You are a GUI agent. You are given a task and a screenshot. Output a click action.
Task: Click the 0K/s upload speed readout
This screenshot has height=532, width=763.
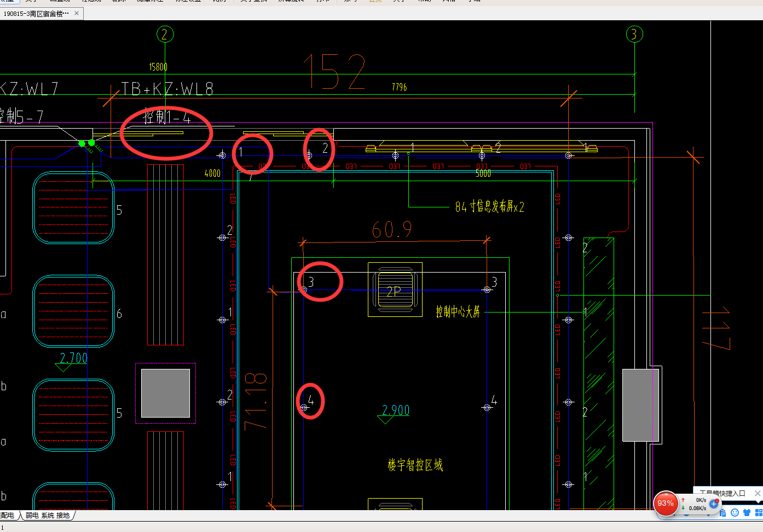tap(701, 500)
